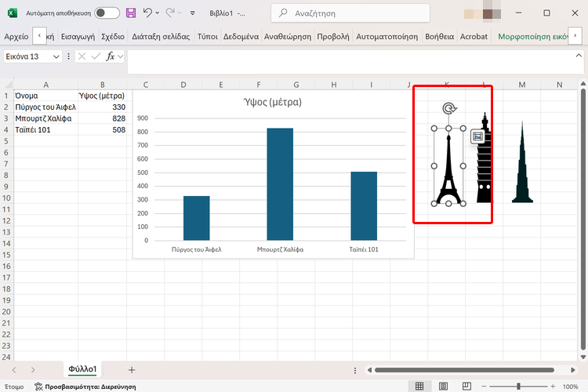Click the chart title Ύψος (μέτρα)
This screenshot has height=392, width=588.
tap(273, 102)
